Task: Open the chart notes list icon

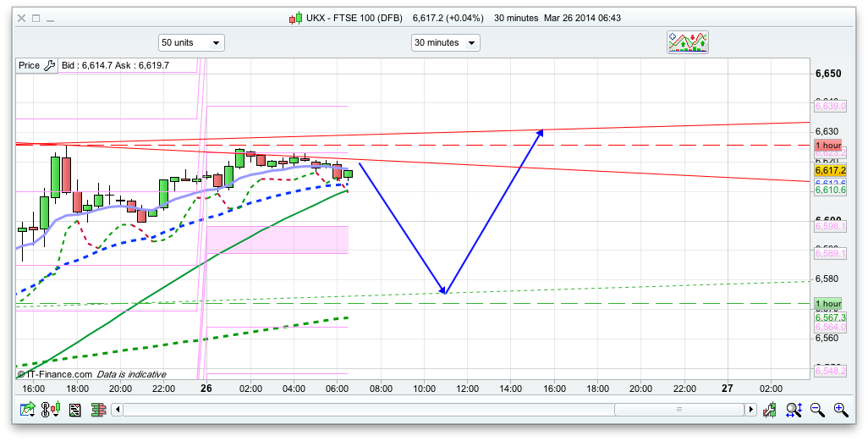Action: pyautogui.click(x=75, y=410)
